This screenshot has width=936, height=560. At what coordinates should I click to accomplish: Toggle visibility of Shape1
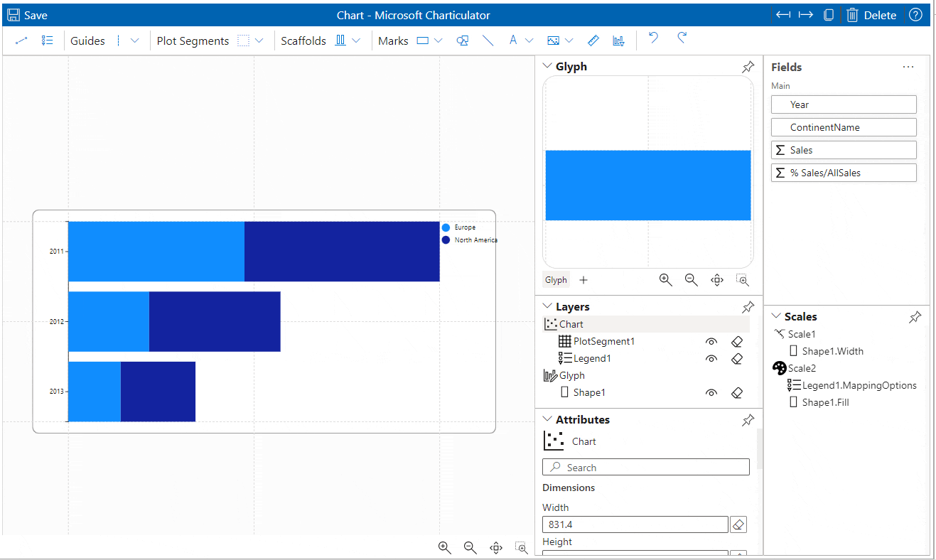tap(711, 392)
